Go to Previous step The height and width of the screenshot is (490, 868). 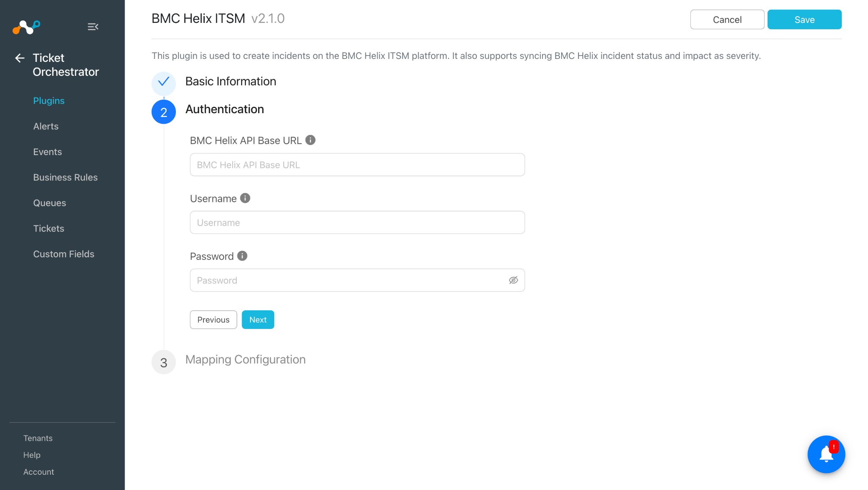coord(213,320)
